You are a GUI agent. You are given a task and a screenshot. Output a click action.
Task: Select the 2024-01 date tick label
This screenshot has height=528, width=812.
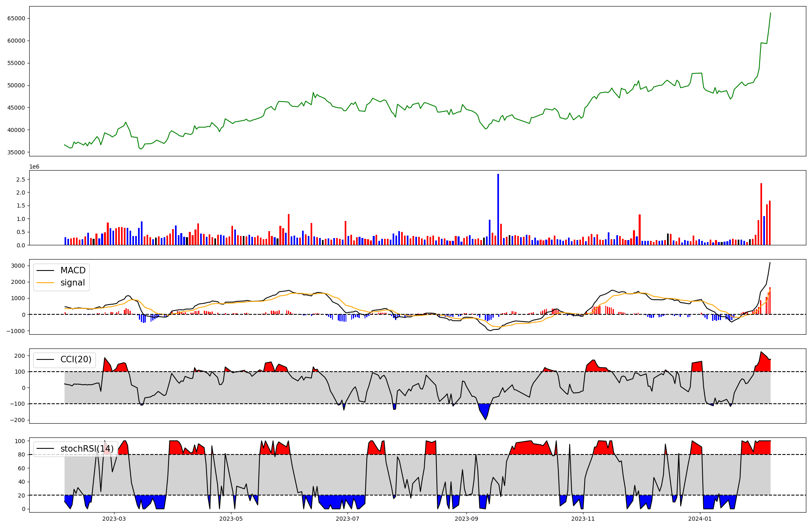tap(700, 519)
